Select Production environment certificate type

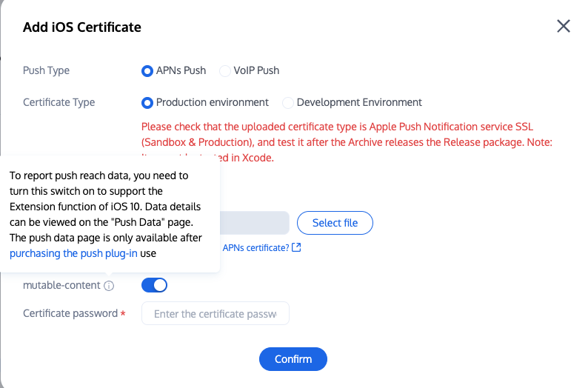147,103
